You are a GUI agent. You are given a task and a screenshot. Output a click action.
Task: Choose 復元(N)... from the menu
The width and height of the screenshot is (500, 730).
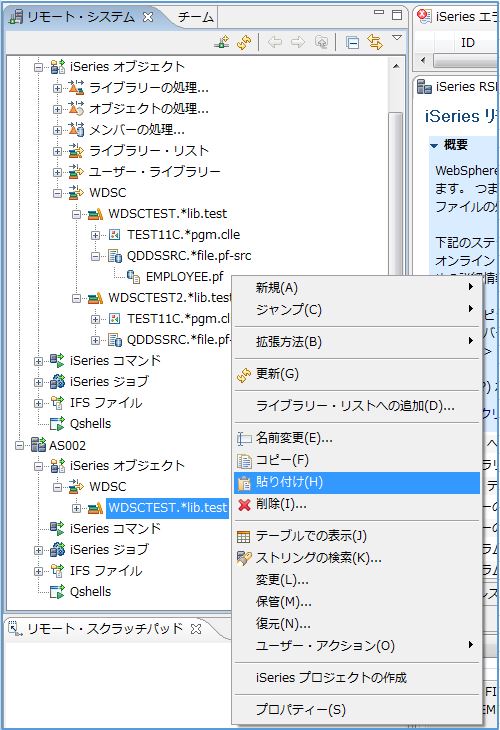tap(357, 623)
